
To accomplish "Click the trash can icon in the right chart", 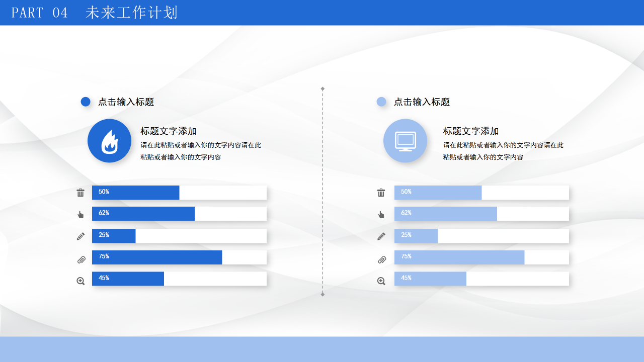I will 381,192.
